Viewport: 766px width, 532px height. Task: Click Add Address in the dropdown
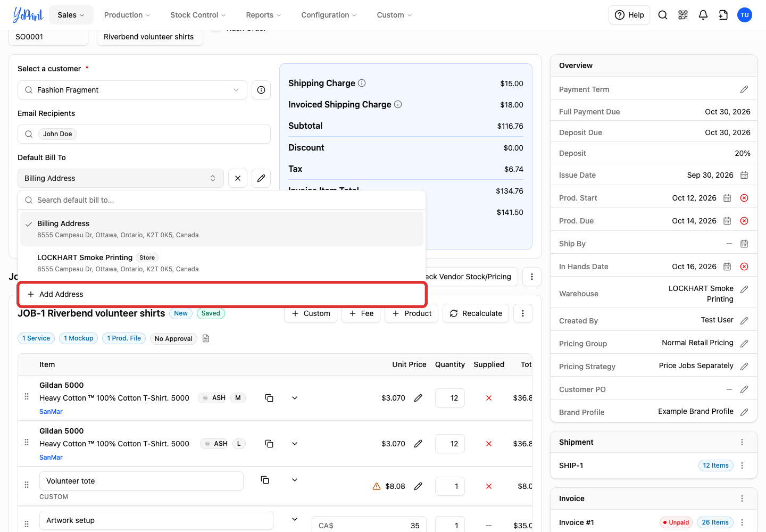pos(222,294)
